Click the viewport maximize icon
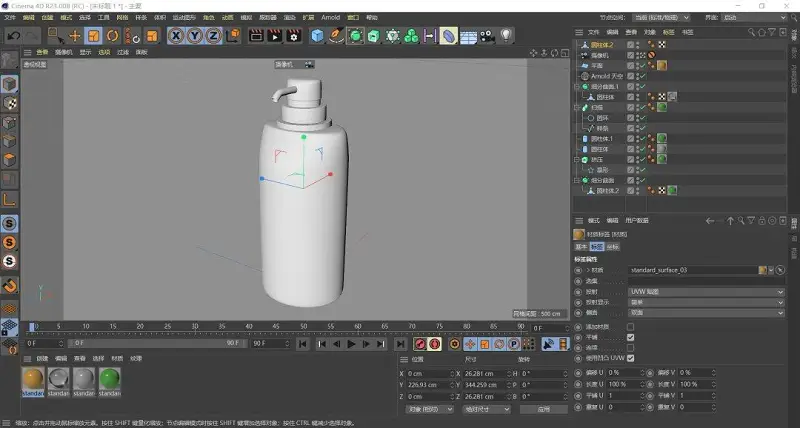Viewport: 800px width, 428px height. coord(565,53)
